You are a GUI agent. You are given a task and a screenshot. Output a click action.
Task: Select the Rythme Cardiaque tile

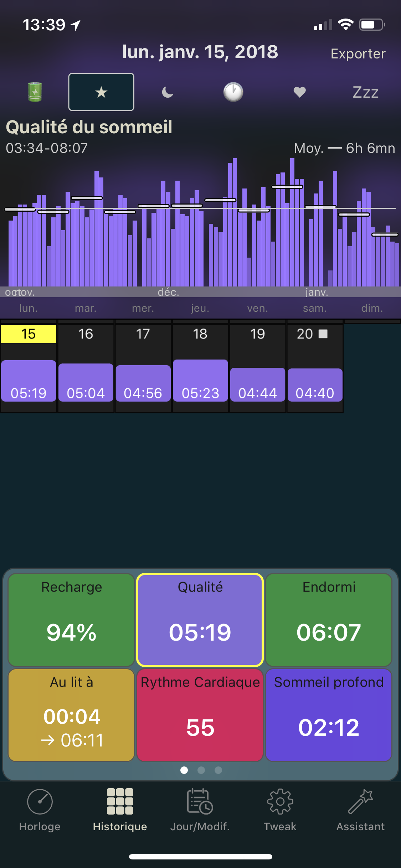(200, 715)
